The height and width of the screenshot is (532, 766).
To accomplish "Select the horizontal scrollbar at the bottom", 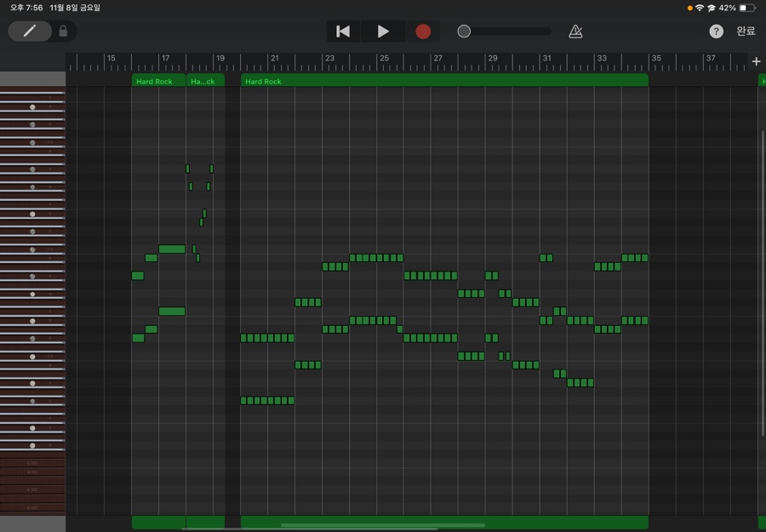I will pos(383,526).
